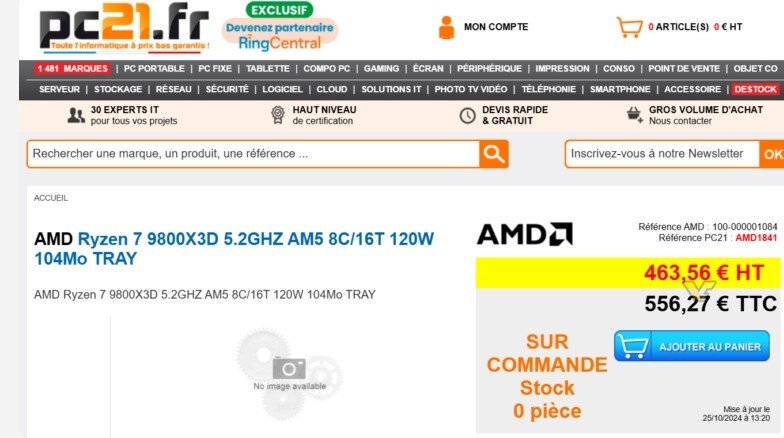Screen dimensions: 784x438
Task: Click the Gros Volume d'Achat basket icon
Action: pos(634,115)
